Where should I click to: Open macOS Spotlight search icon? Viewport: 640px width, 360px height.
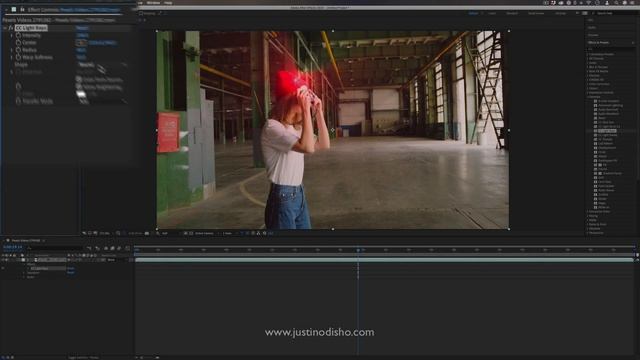tap(616, 2)
